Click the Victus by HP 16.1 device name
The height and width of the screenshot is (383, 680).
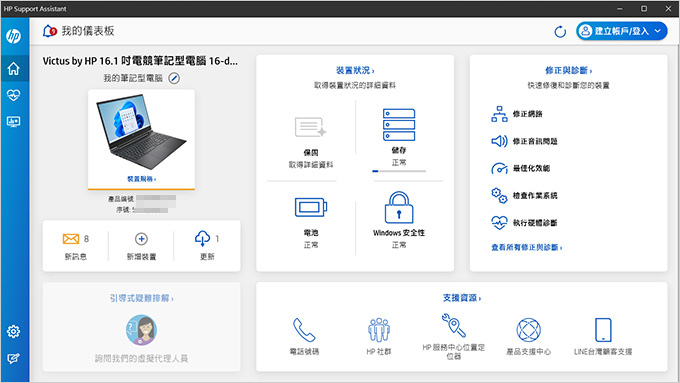click(x=140, y=61)
